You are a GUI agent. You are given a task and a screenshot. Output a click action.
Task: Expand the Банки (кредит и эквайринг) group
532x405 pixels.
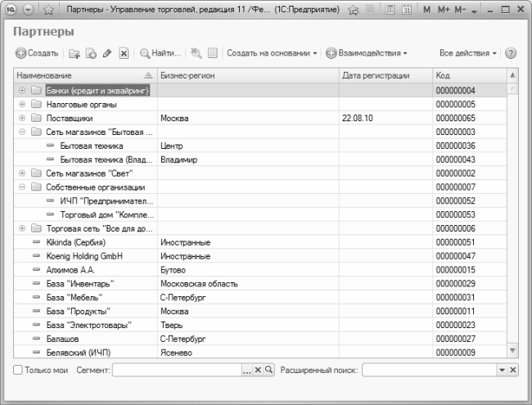pyautogui.click(x=22, y=91)
